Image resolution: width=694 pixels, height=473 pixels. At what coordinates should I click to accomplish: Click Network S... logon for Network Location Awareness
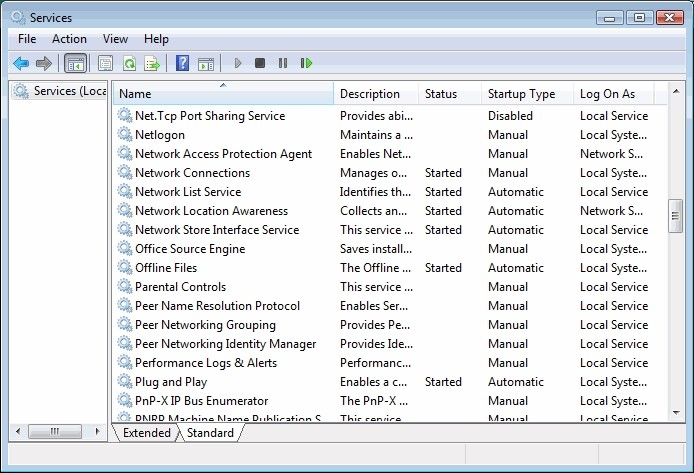[611, 211]
